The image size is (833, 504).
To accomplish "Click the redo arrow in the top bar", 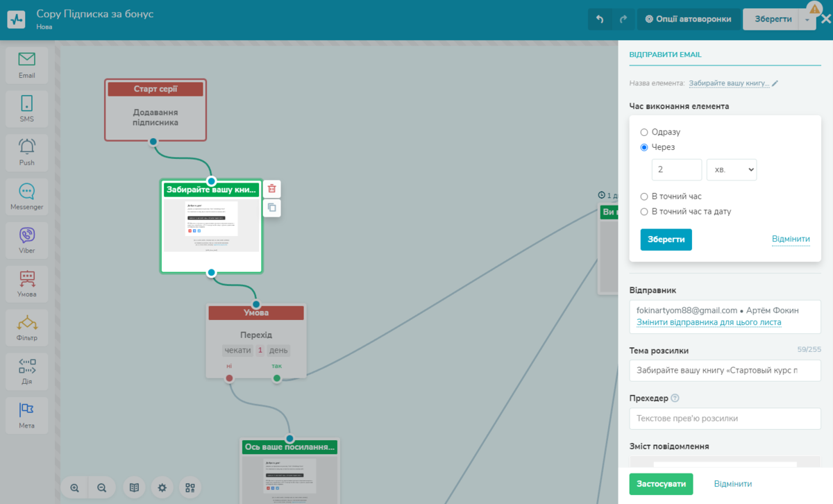I will coord(623,19).
